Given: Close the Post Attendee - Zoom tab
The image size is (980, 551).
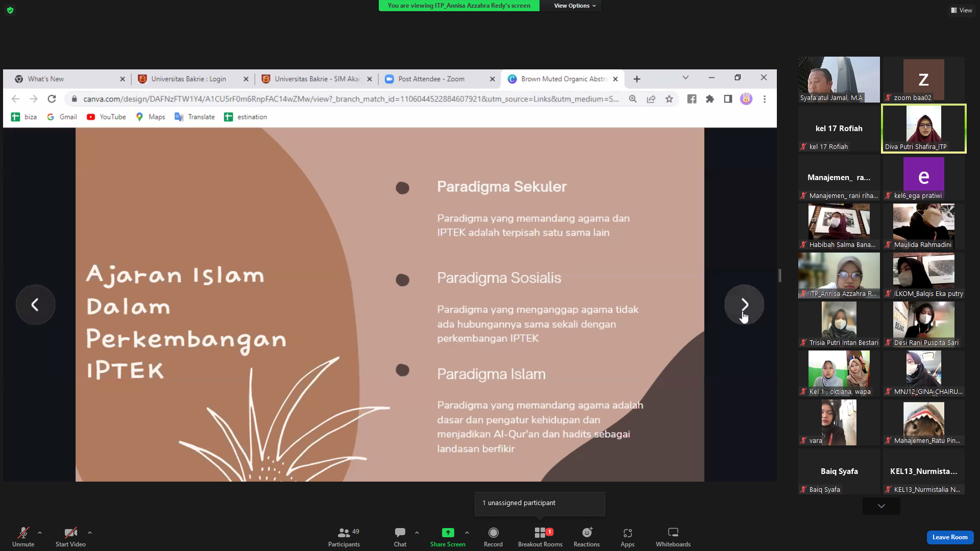Looking at the screenshot, I should (x=493, y=79).
